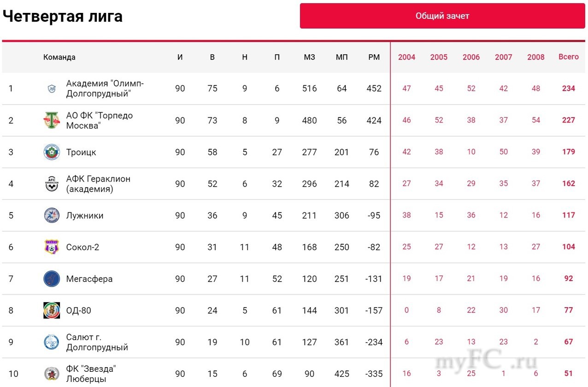Click the Всего column header
Viewport: 588px width, 387px height.
[x=568, y=57]
